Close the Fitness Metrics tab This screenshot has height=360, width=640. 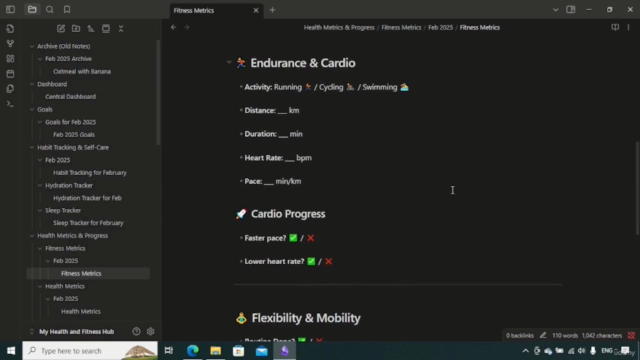256,10
